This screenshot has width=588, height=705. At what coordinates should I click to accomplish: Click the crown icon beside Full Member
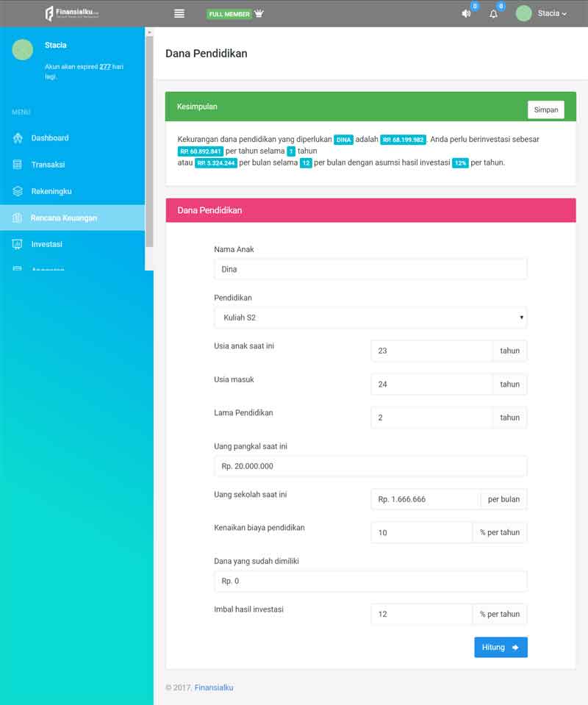(x=259, y=13)
